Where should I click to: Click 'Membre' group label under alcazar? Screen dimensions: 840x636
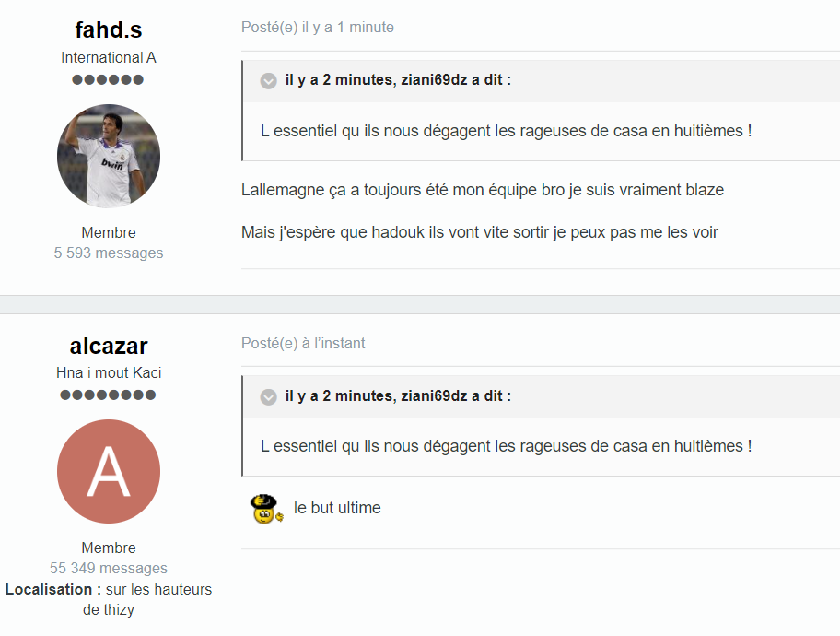[x=108, y=548]
